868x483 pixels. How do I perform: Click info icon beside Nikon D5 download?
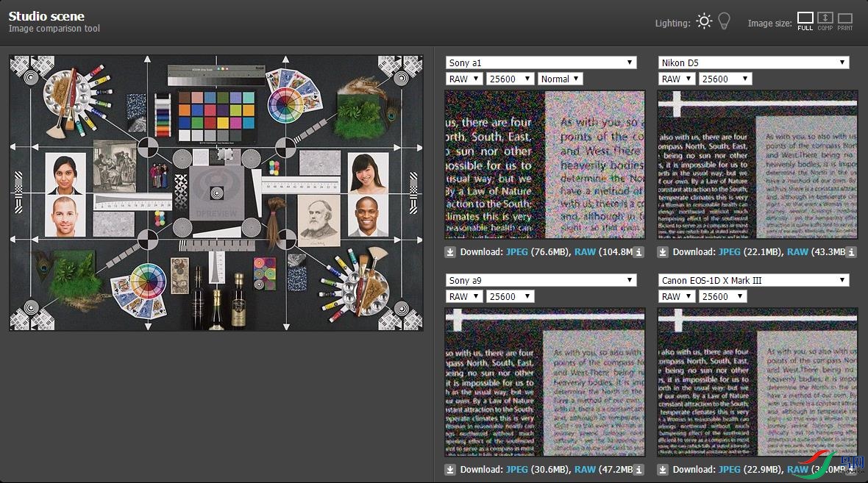[x=851, y=252]
